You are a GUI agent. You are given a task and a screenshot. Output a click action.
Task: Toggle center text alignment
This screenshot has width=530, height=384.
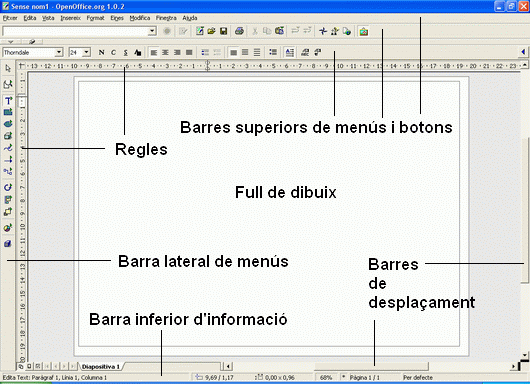point(165,52)
